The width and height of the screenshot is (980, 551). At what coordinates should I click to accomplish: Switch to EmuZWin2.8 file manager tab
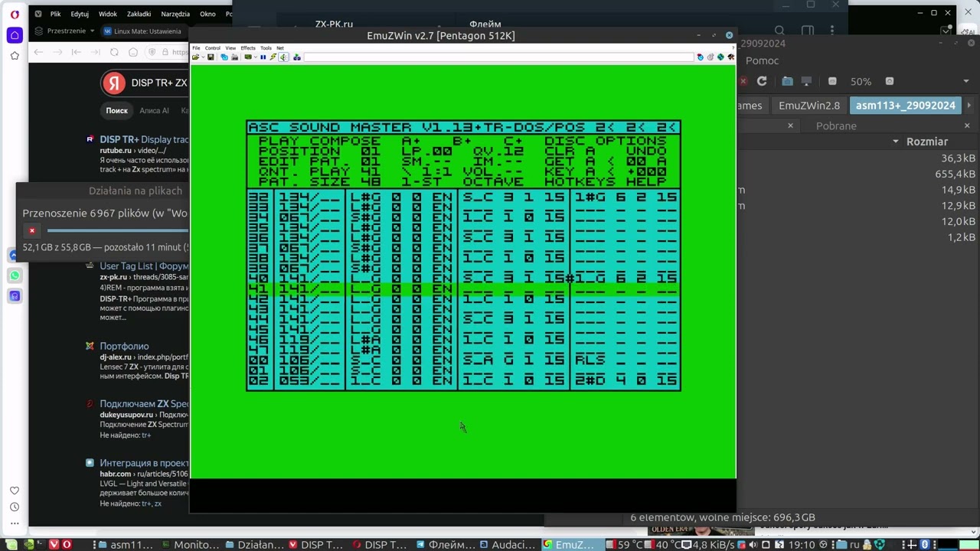click(809, 106)
